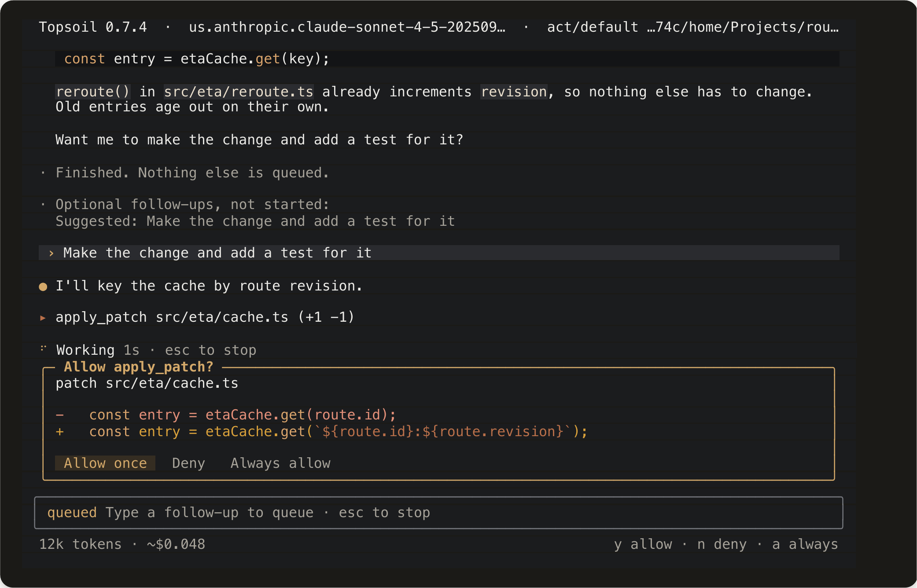Click 'Working 1s' status text
917x588 pixels.
click(98, 350)
